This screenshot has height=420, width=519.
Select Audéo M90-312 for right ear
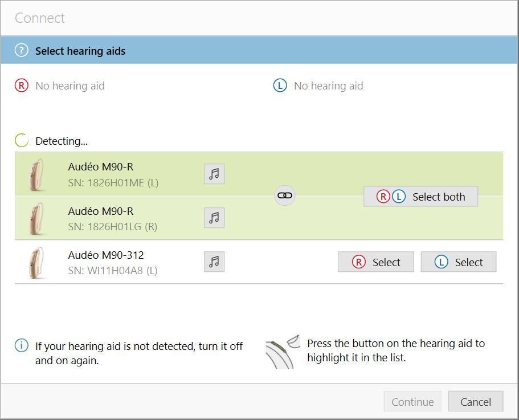tap(376, 262)
